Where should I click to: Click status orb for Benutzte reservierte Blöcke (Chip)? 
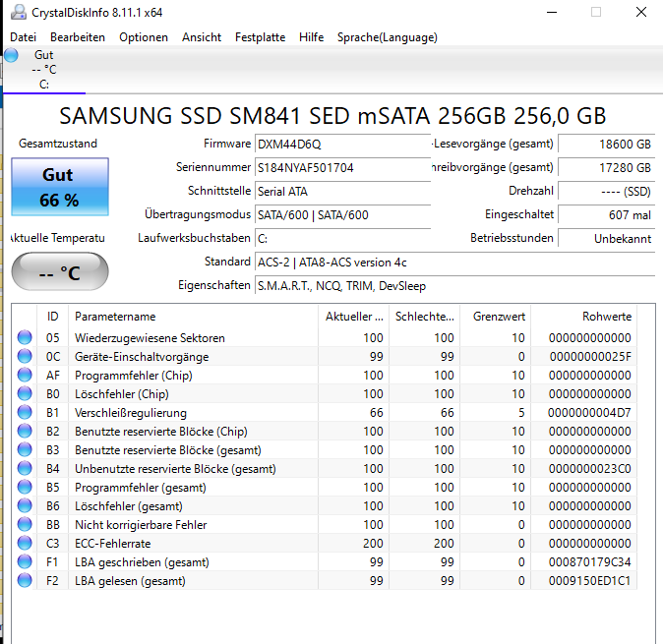coord(25,431)
